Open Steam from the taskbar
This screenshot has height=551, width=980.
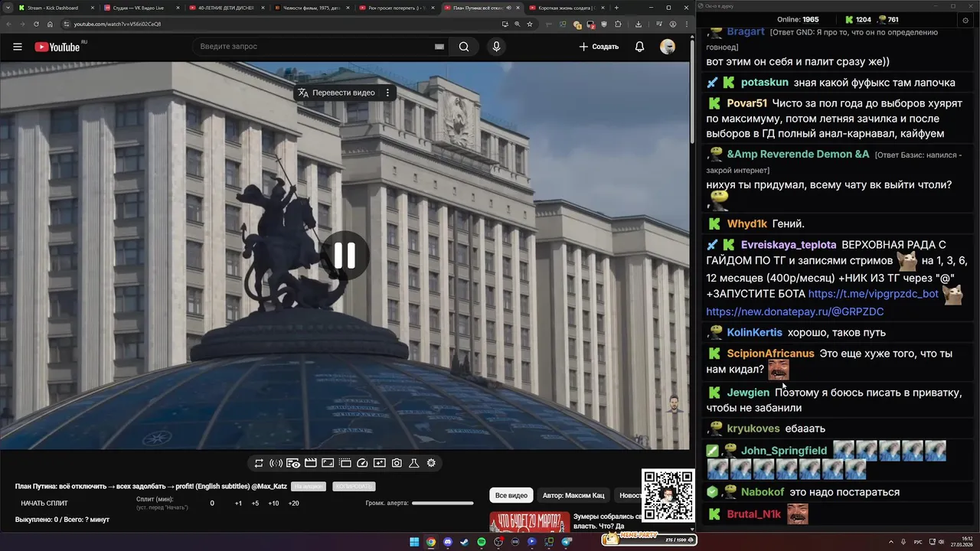coord(464,542)
